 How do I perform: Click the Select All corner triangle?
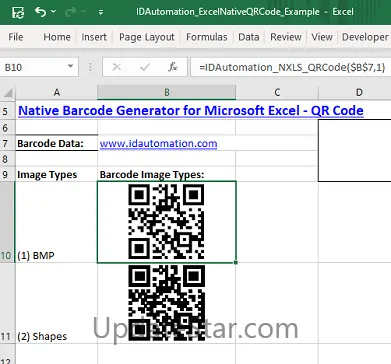click(x=8, y=93)
